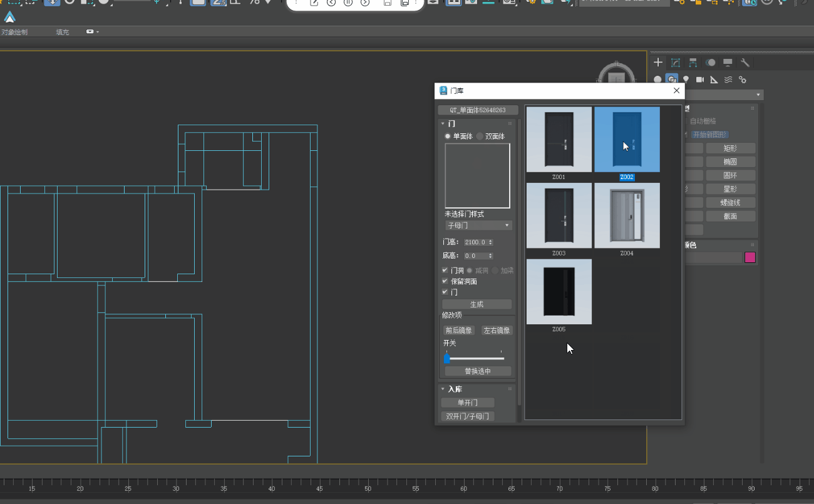The image size is (814, 504).
Task: Click the blue triangle logo icon at top left
Action: pos(9,18)
